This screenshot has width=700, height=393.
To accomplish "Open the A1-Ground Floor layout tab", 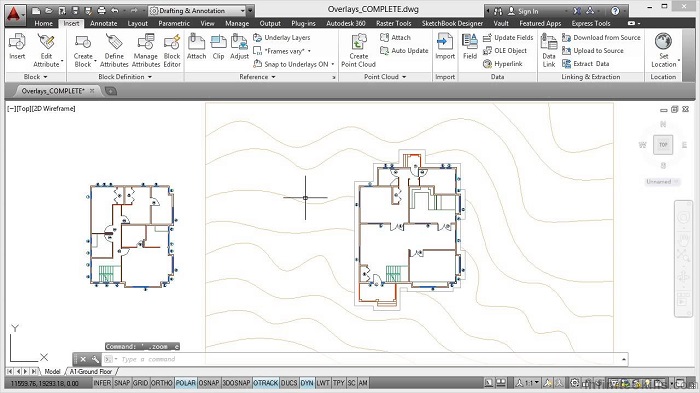I will 91,372.
